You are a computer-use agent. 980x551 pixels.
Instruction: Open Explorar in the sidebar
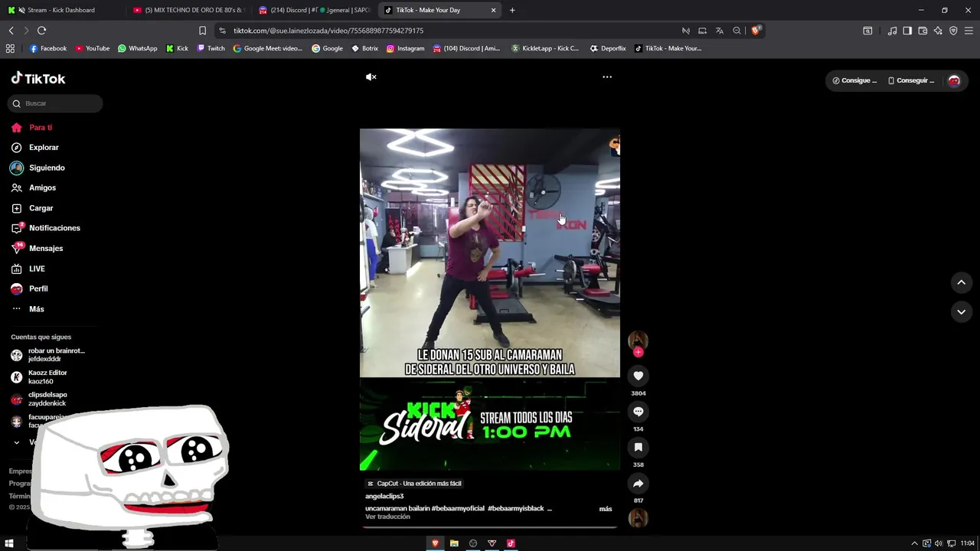[34, 148]
